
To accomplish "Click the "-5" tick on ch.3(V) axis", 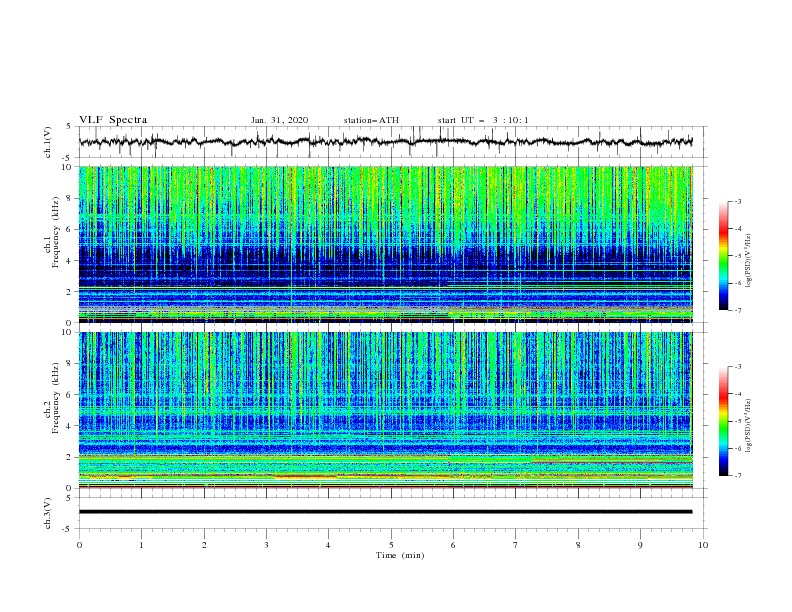I will [68, 529].
